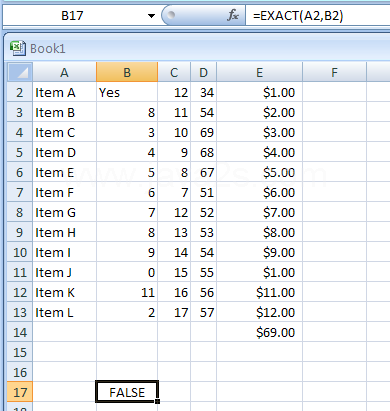Image resolution: width=390 pixels, height=411 pixels.
Task: Click cell with 69 in column D
Action: [x=203, y=132]
